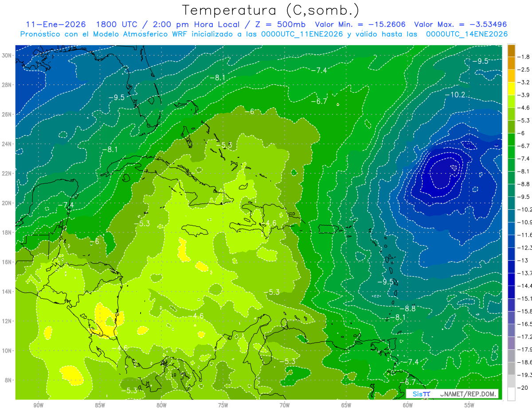Click the "-3.9" value on color scale
This screenshot has height=411, width=532.
click(524, 95)
